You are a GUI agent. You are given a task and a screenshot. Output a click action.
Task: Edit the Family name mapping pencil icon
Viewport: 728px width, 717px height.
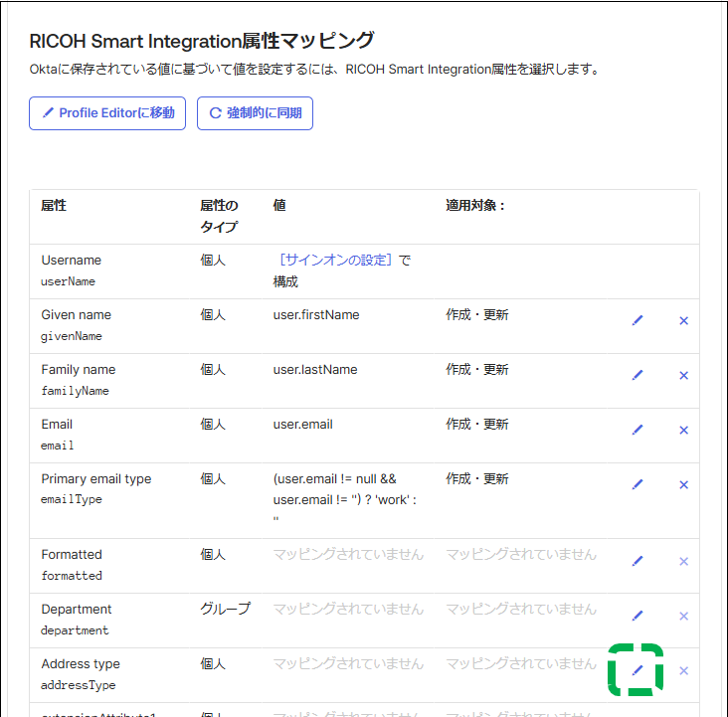pyautogui.click(x=637, y=375)
